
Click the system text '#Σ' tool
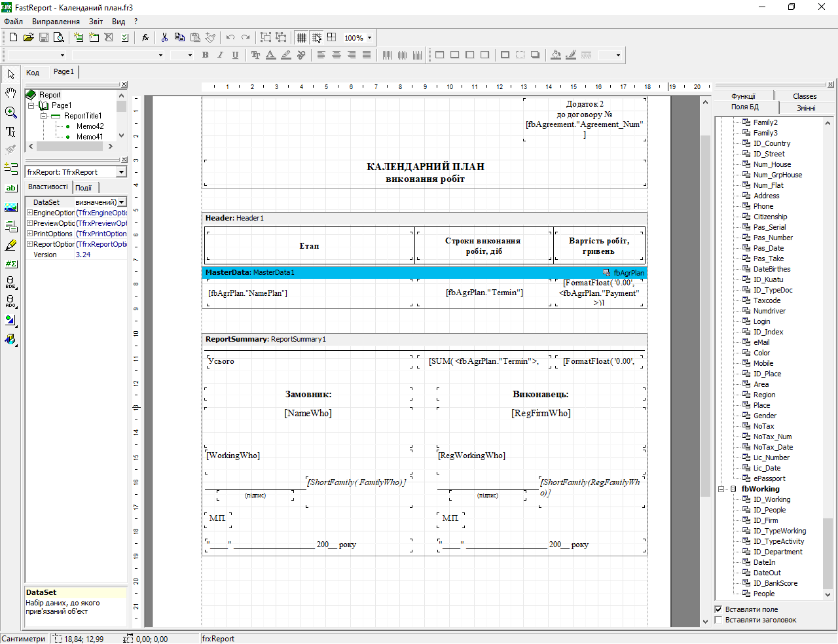pos(10,264)
